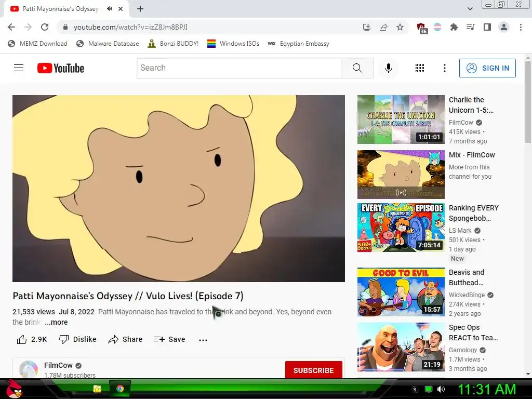Click into the YouTube Search field
532x399 pixels.
(239, 68)
